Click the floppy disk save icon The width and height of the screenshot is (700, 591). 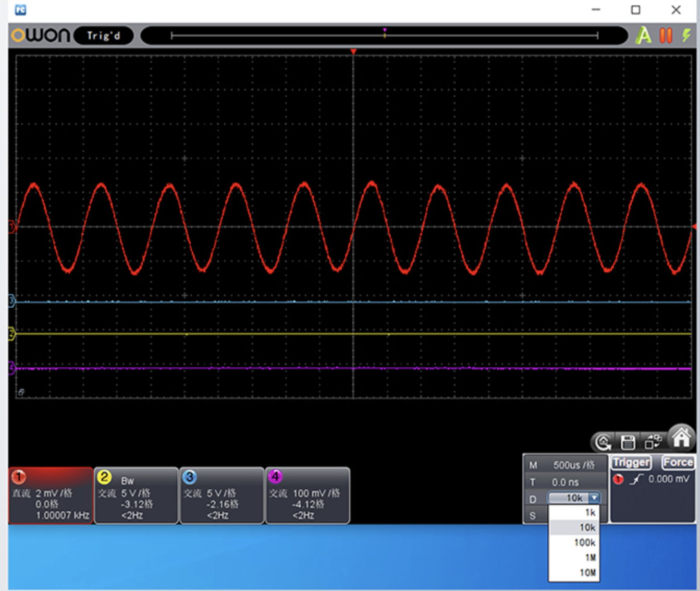click(x=628, y=442)
